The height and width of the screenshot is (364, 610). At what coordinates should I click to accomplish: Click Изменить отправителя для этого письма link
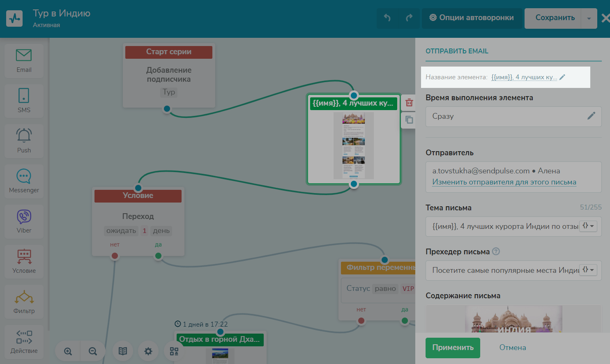click(504, 182)
